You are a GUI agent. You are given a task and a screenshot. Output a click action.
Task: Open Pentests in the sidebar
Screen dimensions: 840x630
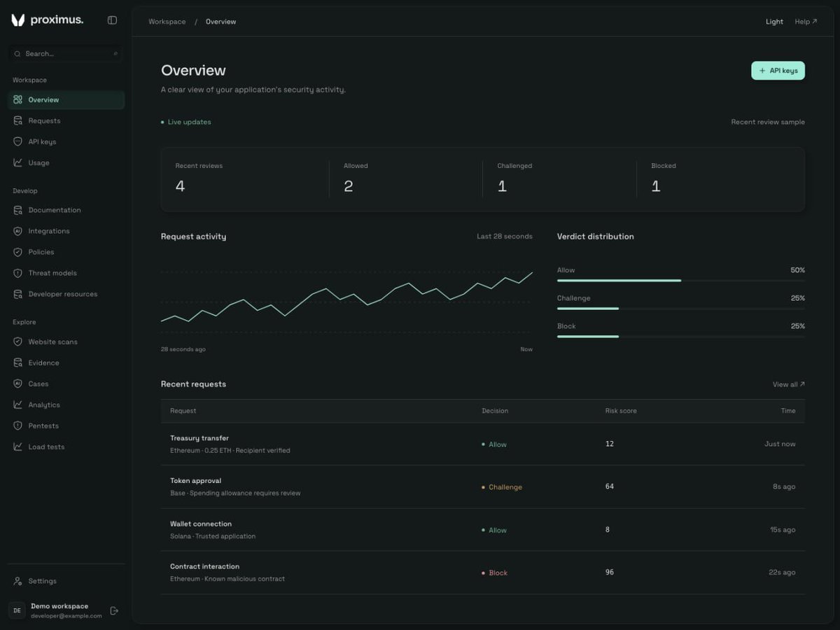coord(66,426)
